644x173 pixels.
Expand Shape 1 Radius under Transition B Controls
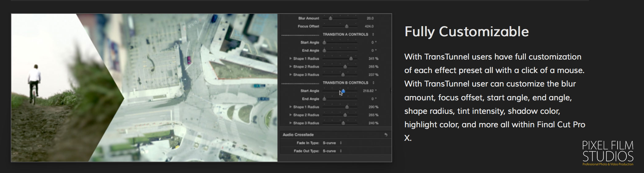coord(290,107)
